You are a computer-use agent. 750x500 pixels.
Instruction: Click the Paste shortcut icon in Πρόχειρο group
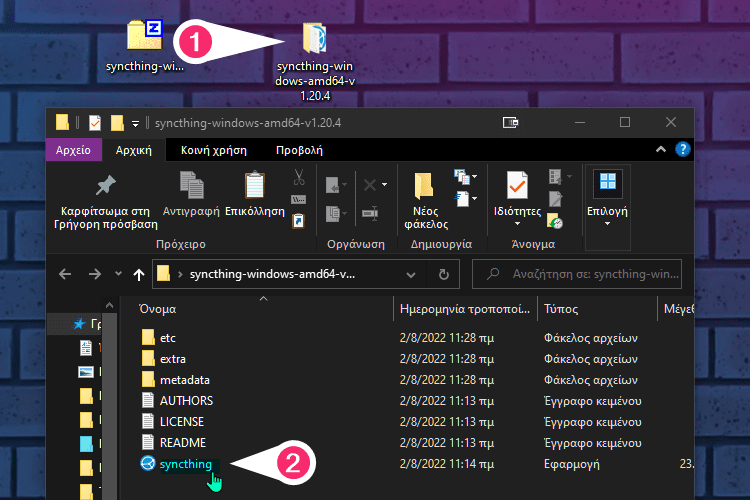pos(298,221)
